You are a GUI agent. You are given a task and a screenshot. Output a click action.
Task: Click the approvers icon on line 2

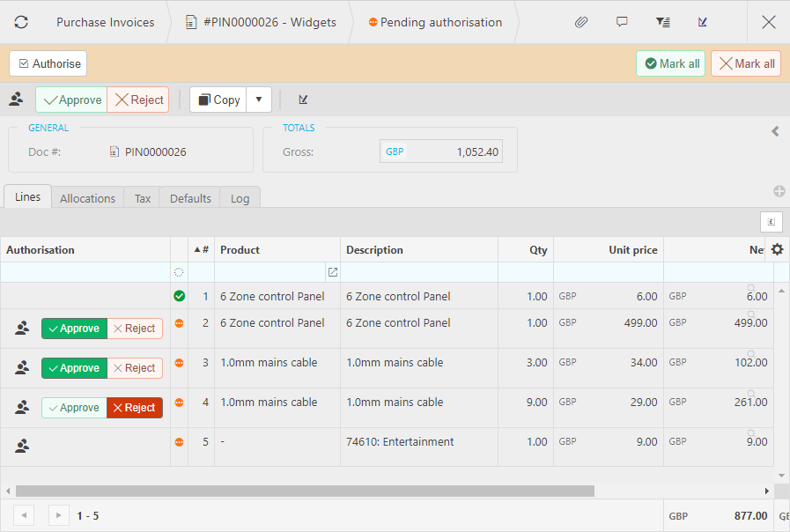pyautogui.click(x=22, y=328)
